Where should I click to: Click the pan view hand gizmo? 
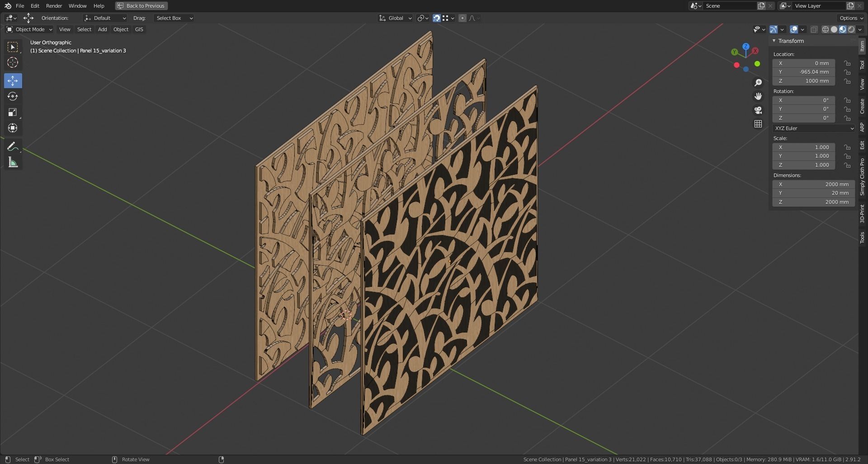(x=758, y=96)
